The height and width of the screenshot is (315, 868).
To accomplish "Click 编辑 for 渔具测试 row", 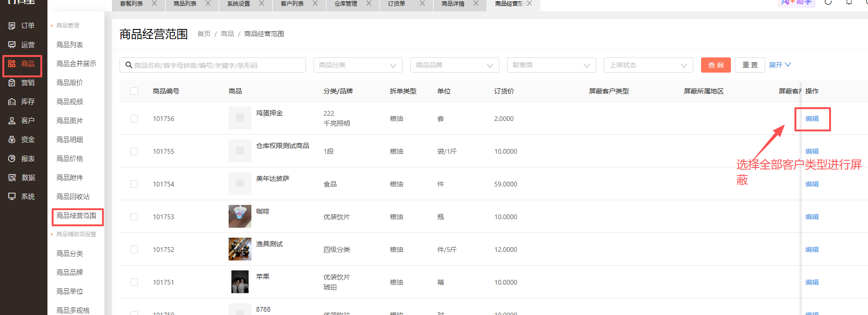I will [812, 250].
